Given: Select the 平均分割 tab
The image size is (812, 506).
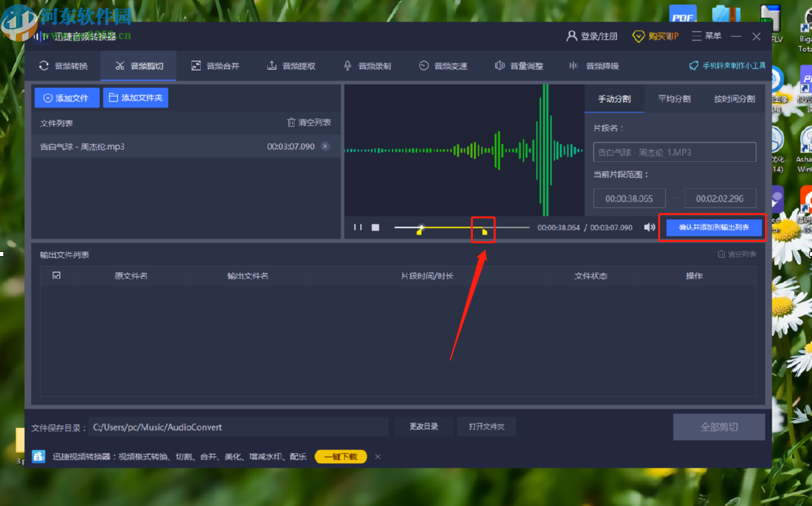Looking at the screenshot, I should 674,99.
